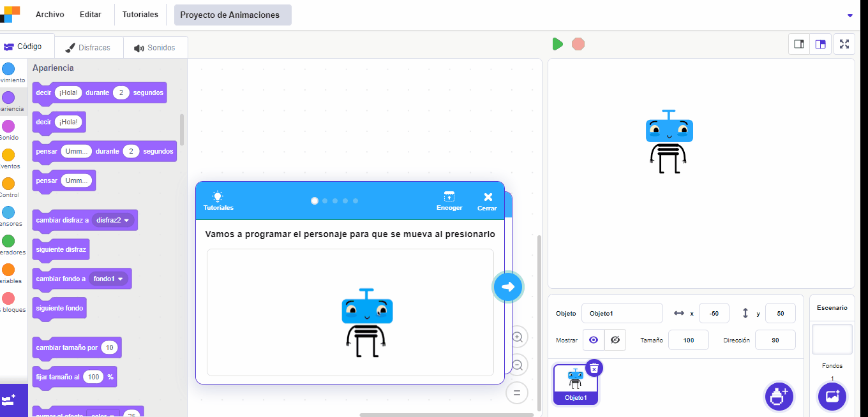Click the decir ¡Hola! durante 2 segundos block
This screenshot has width=868, height=417.
click(100, 92)
